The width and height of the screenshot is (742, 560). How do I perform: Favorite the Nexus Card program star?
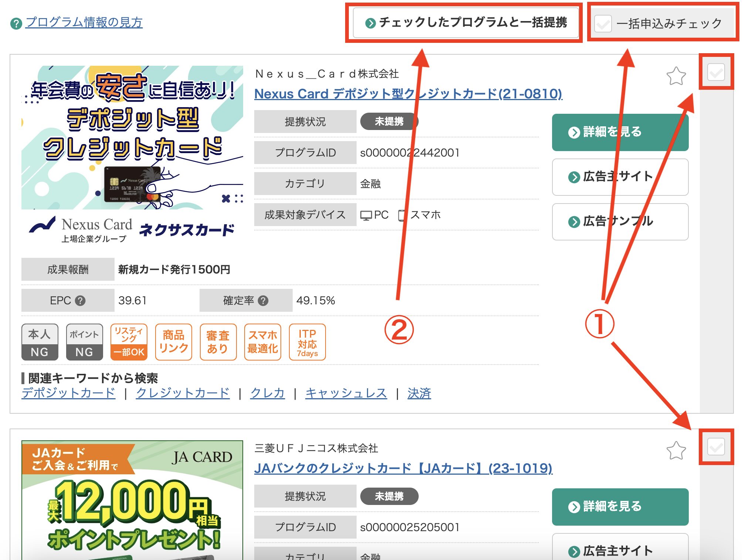676,76
